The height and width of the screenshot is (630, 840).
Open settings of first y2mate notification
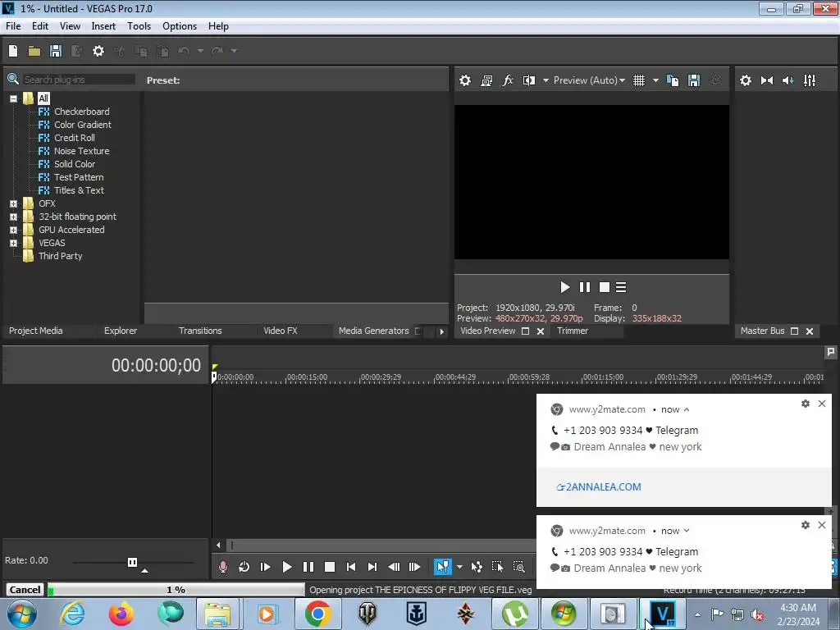pyautogui.click(x=806, y=404)
